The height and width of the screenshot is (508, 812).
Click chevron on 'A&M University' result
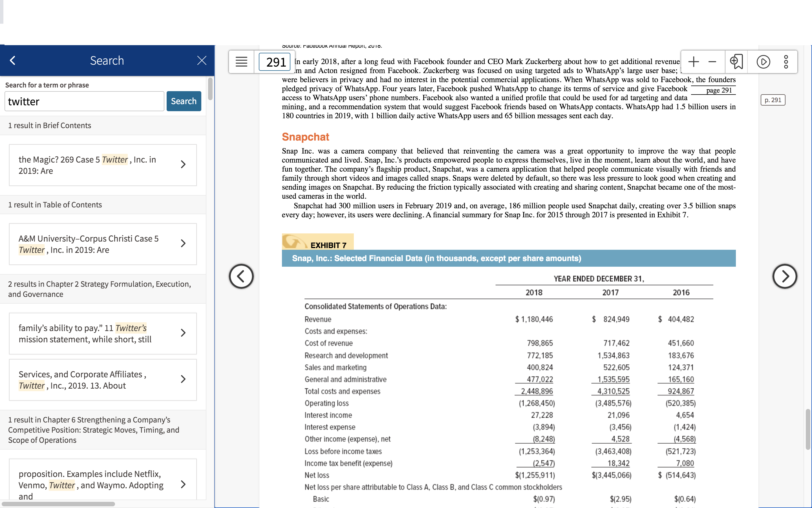tap(183, 243)
